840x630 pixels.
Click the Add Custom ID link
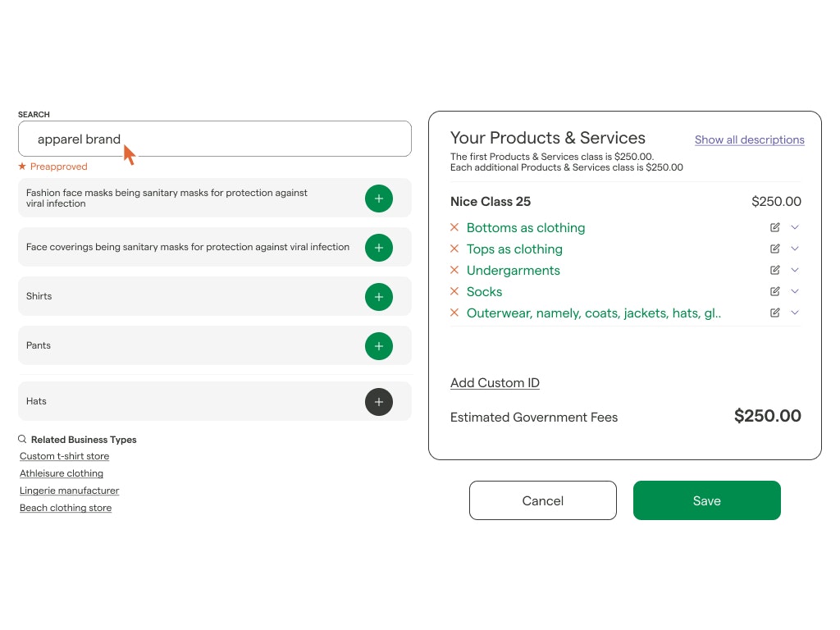[495, 383]
